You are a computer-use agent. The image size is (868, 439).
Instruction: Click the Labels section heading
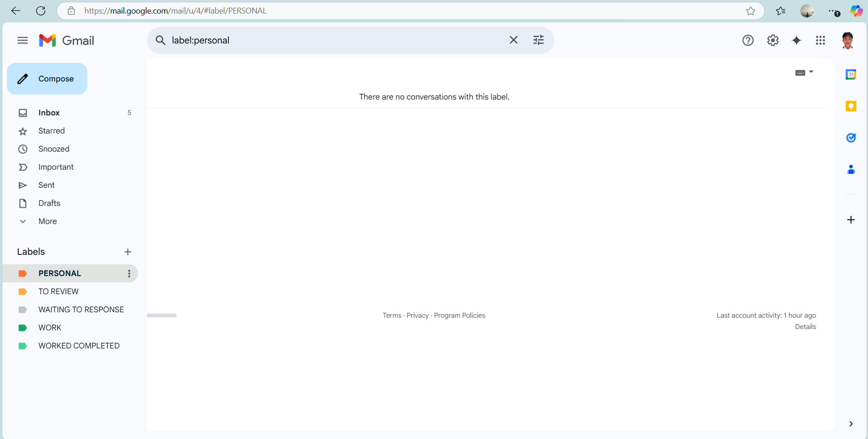pyautogui.click(x=31, y=252)
